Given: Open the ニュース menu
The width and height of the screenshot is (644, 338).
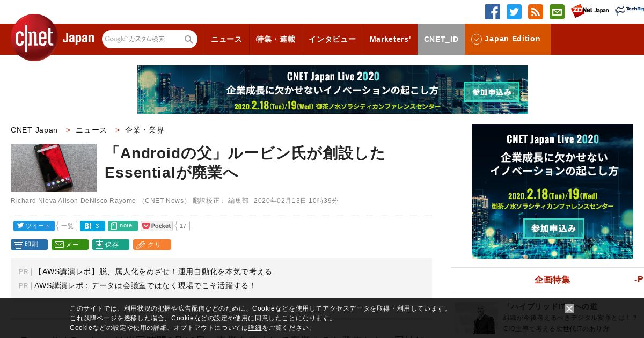Looking at the screenshot, I should tap(226, 39).
